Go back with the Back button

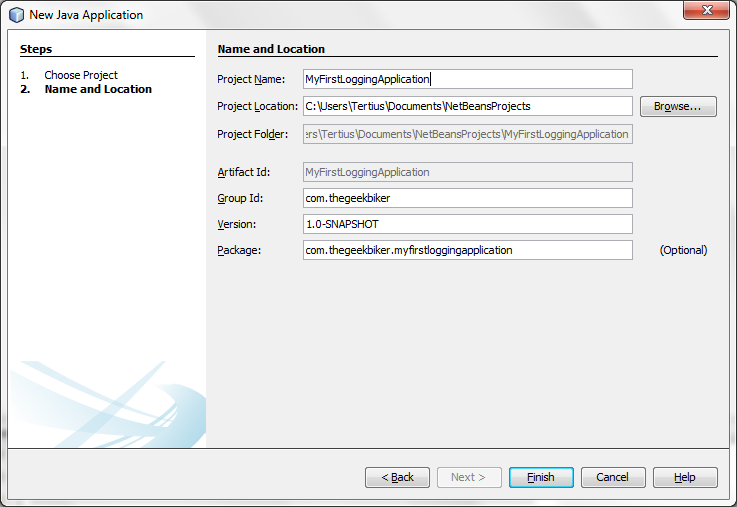(x=397, y=477)
